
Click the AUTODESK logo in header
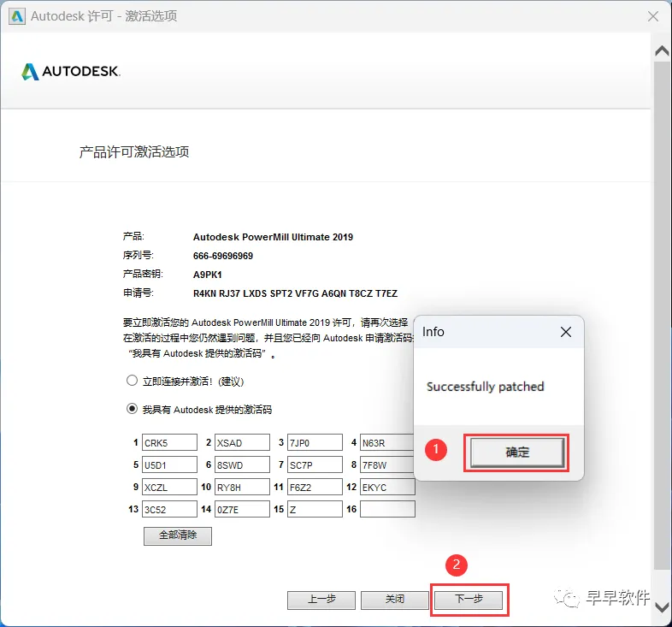(x=71, y=71)
